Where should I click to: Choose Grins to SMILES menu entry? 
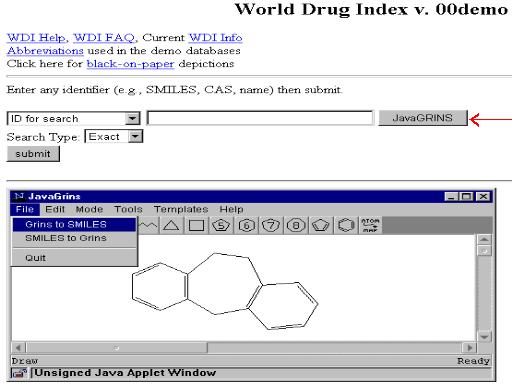(x=74, y=224)
